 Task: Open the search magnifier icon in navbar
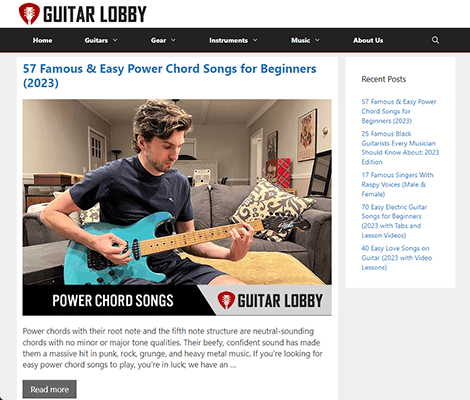click(x=435, y=40)
